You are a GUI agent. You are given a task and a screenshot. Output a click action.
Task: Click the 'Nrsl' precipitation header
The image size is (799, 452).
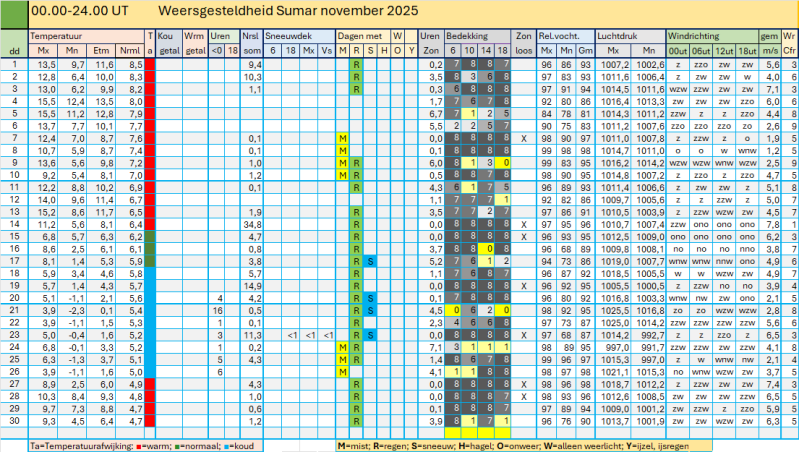(252, 36)
